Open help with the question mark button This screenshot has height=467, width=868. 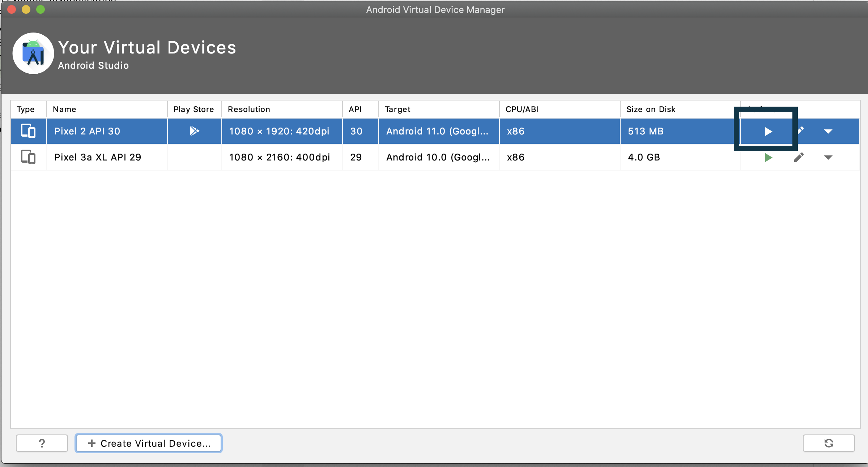[x=42, y=443]
